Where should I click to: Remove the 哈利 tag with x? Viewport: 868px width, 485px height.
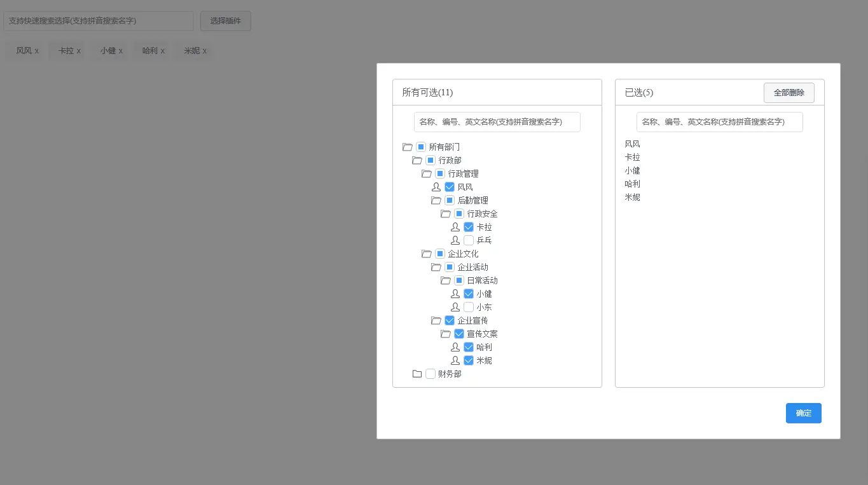[163, 51]
